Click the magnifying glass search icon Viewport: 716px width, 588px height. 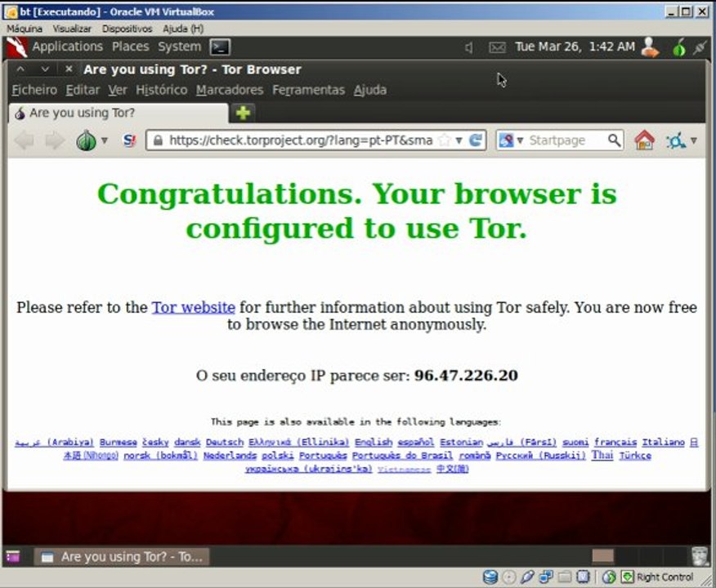pyautogui.click(x=615, y=140)
